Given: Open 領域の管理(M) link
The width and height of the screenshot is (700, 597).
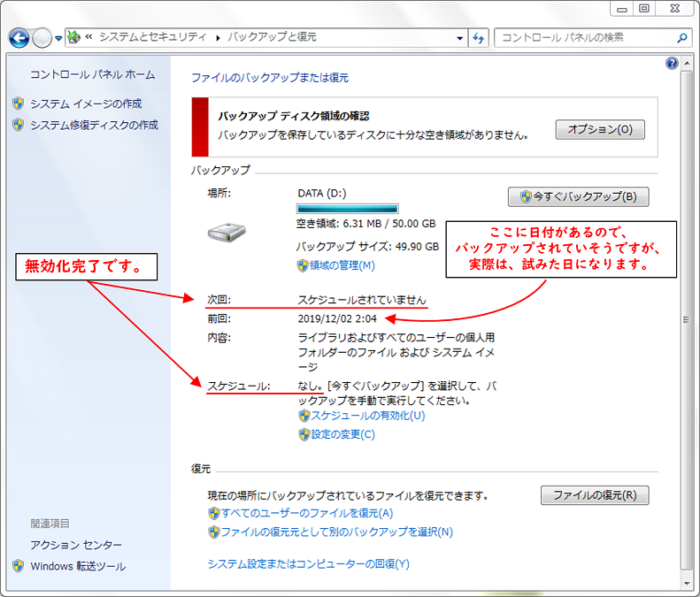Looking at the screenshot, I should click(342, 265).
